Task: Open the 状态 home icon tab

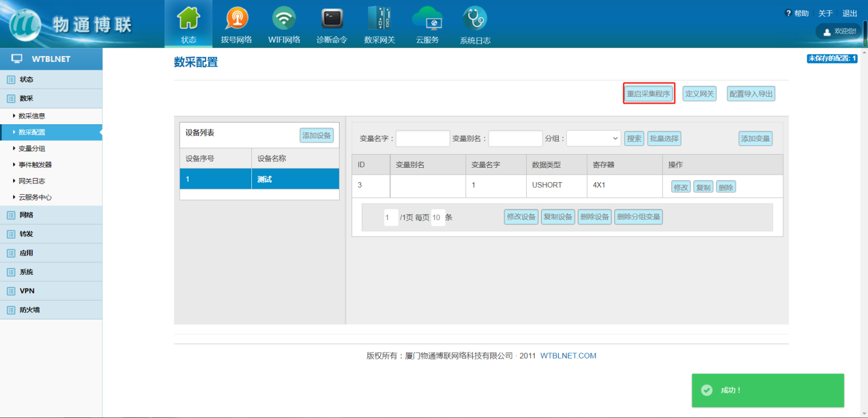Action: [x=188, y=24]
